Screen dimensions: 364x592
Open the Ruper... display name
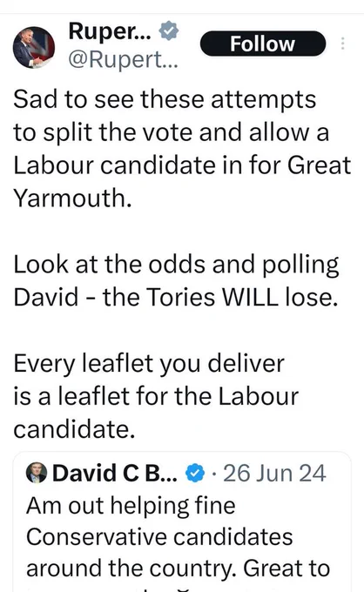[110, 31]
